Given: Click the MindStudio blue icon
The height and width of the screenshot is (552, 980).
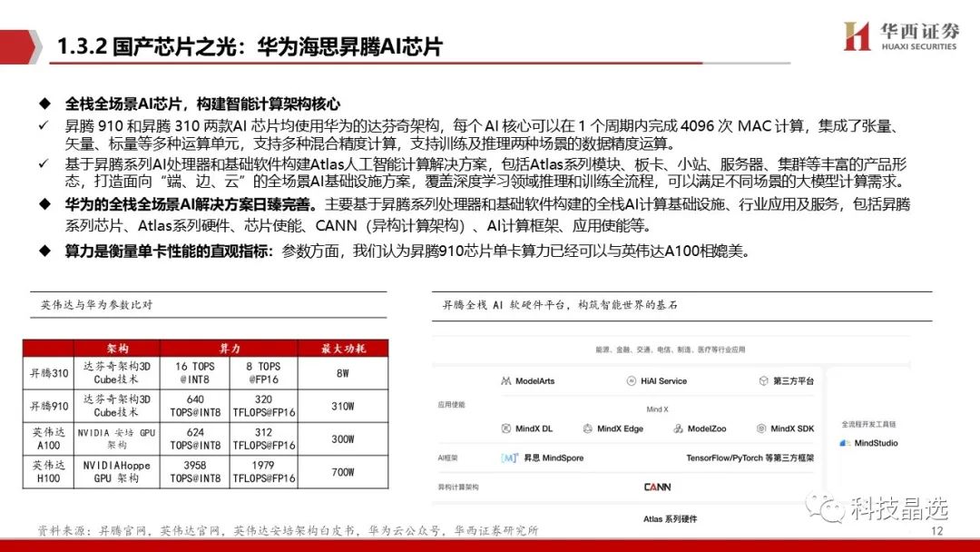Looking at the screenshot, I should [845, 443].
